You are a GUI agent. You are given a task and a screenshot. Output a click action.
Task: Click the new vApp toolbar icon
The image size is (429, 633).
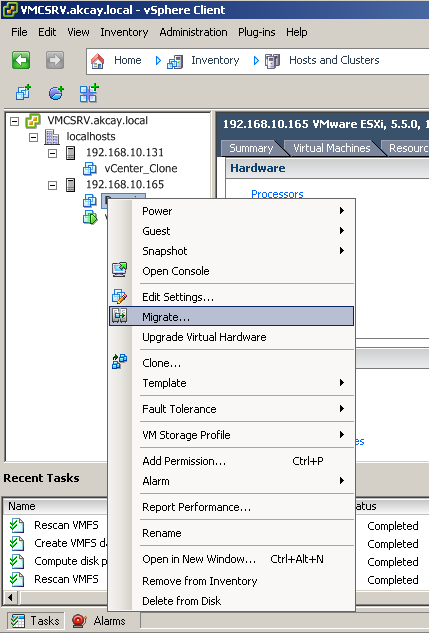click(89, 93)
